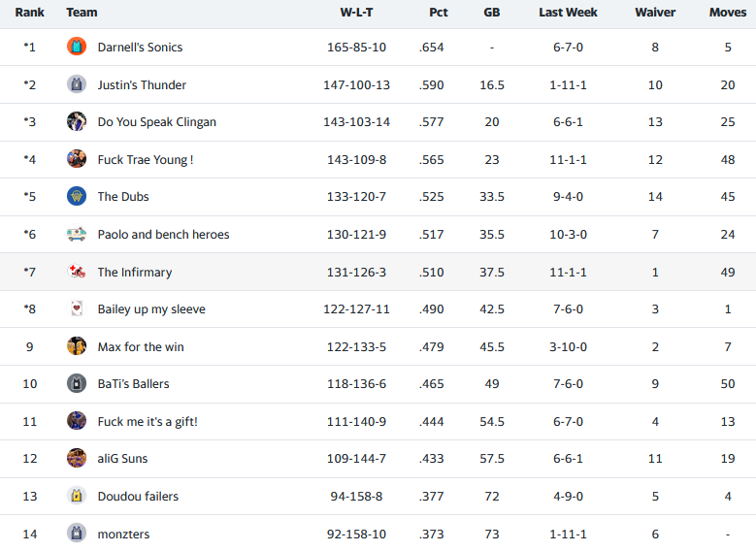Click aliG Suns team photo avatar
Image resolution: width=756 pixels, height=551 pixels.
click(77, 459)
